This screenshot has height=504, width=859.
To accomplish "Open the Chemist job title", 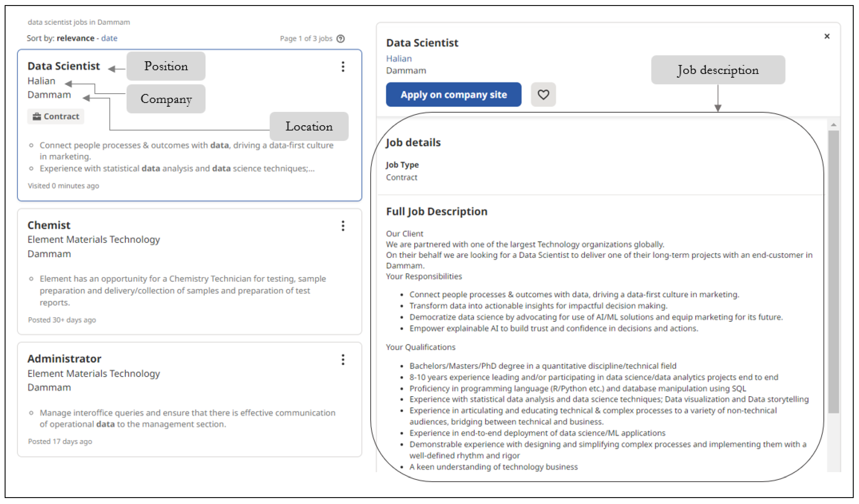I will pos(49,225).
